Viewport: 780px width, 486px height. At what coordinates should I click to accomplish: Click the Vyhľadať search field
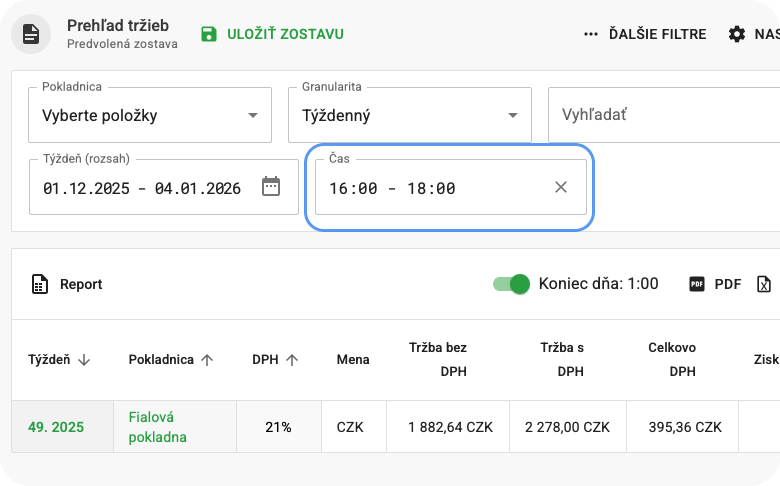660,115
